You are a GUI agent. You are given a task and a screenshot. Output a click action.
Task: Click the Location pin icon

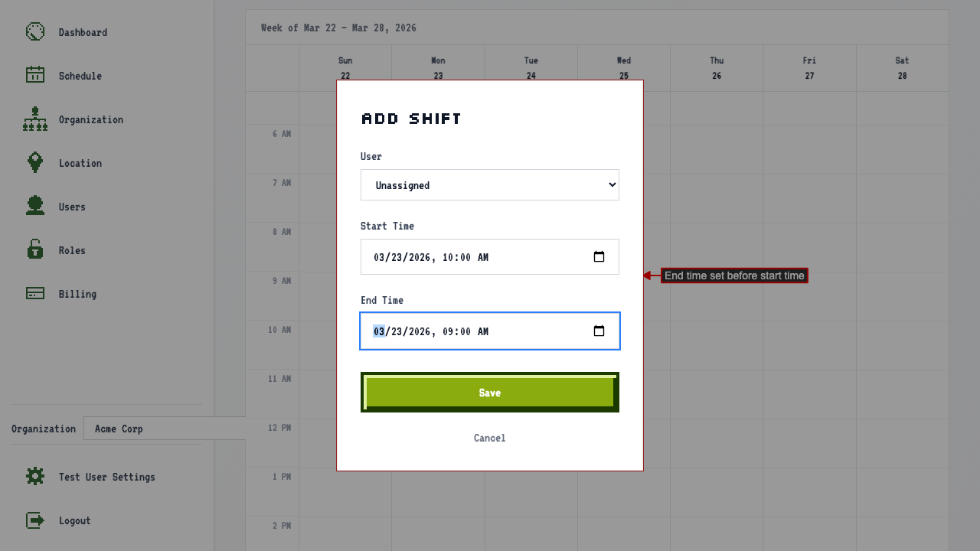35,162
